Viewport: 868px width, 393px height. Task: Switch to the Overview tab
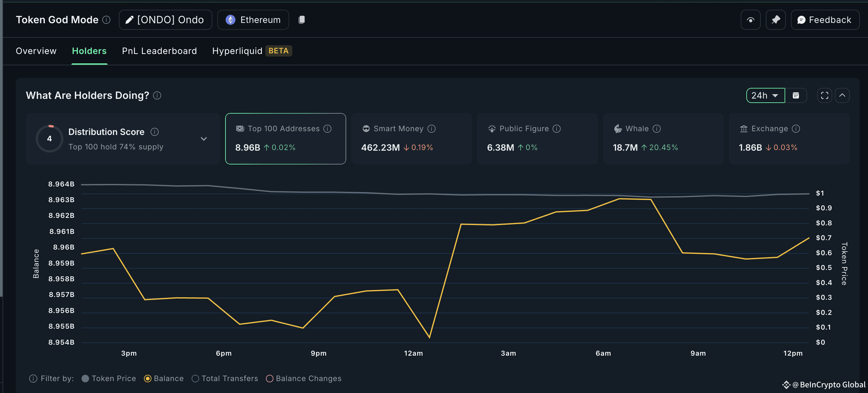(36, 51)
